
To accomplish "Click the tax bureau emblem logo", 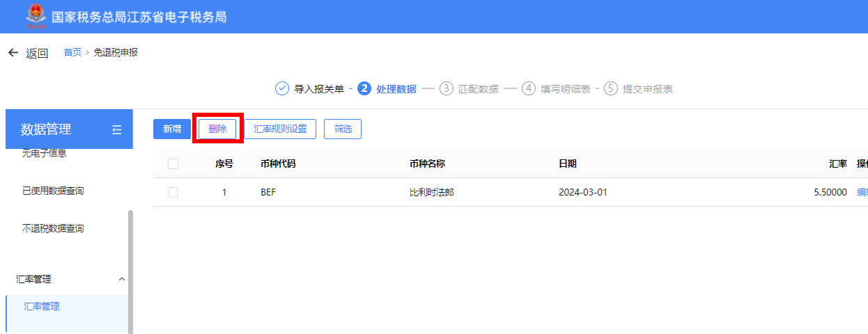I will click(x=35, y=16).
